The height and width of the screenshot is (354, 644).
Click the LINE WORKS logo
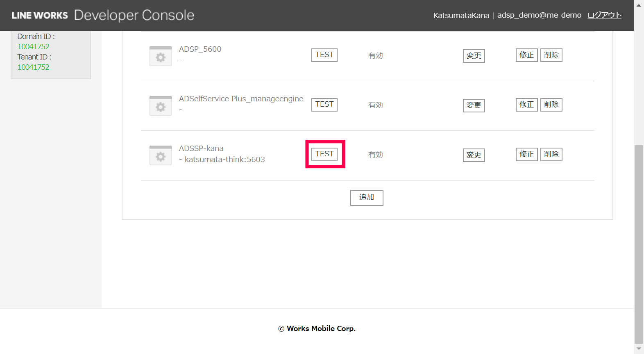point(40,15)
